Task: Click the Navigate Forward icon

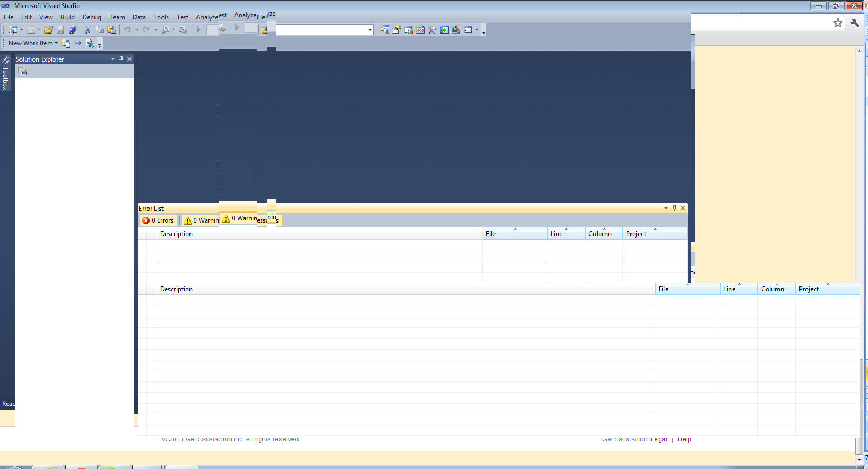Action: [x=183, y=30]
